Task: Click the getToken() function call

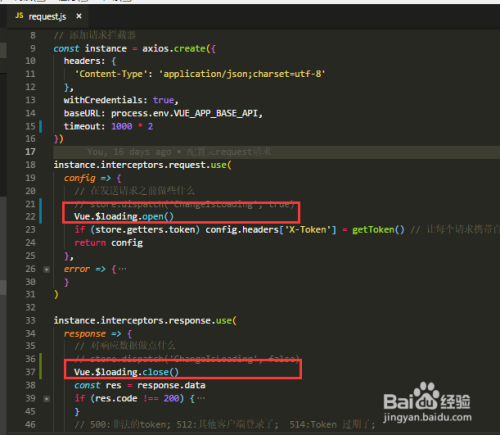Action: click(x=378, y=230)
